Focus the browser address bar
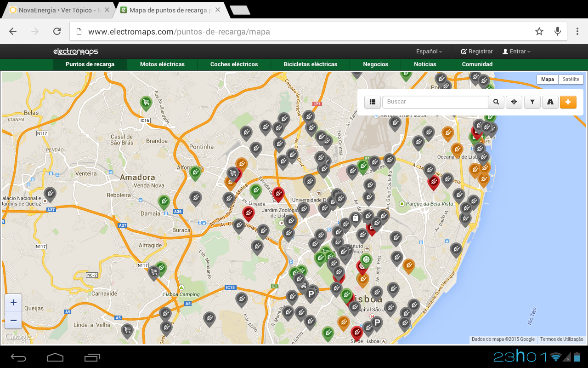The height and width of the screenshot is (368, 588). pos(303,32)
